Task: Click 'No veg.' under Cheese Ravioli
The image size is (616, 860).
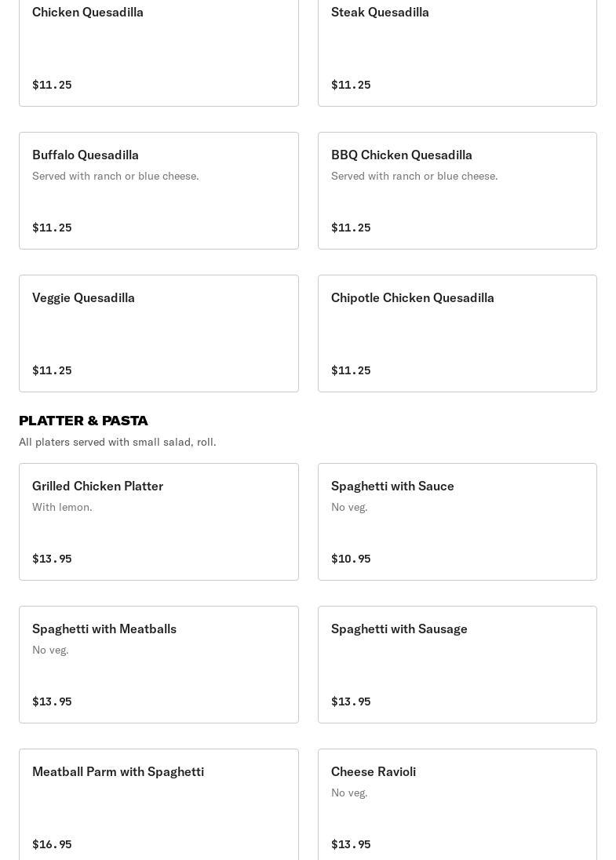Action: [x=349, y=793]
